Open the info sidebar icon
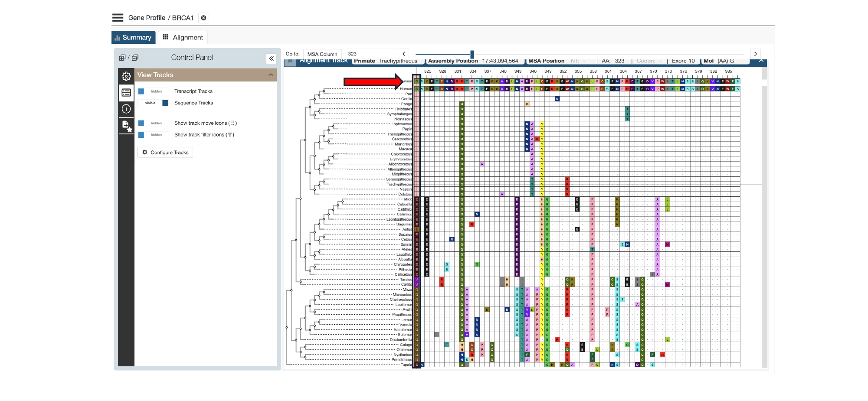This screenshot has width=868, height=401. click(126, 109)
